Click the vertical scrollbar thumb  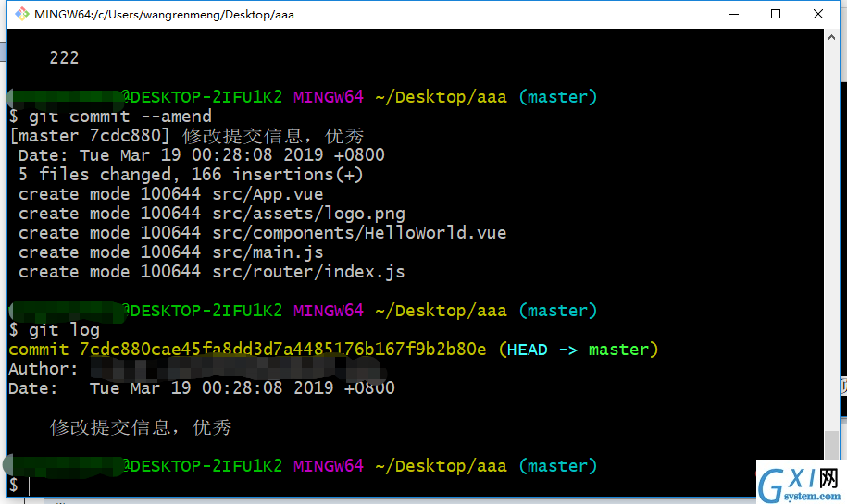coord(831,445)
